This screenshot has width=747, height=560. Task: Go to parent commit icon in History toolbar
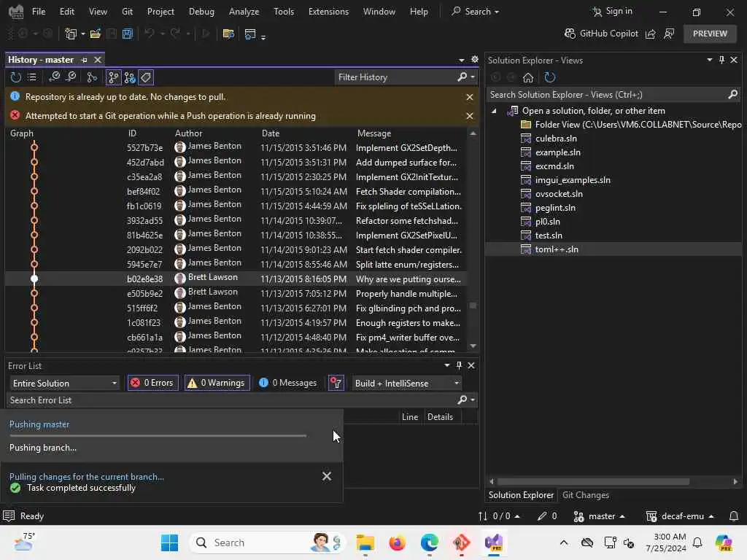[x=54, y=77]
